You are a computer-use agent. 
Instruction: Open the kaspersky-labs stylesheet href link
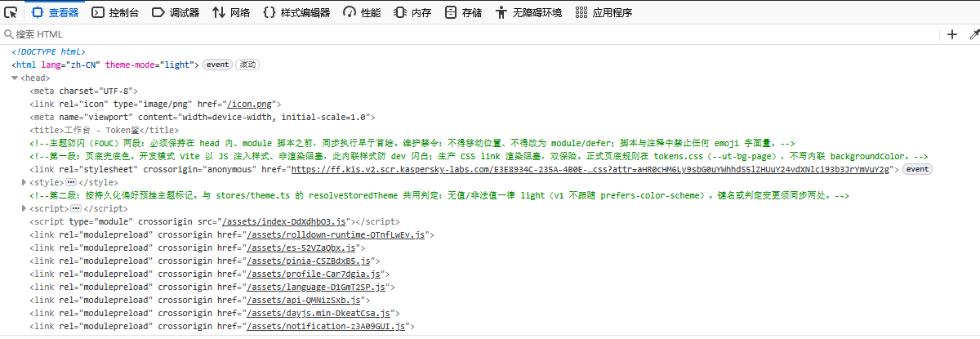tap(590, 169)
